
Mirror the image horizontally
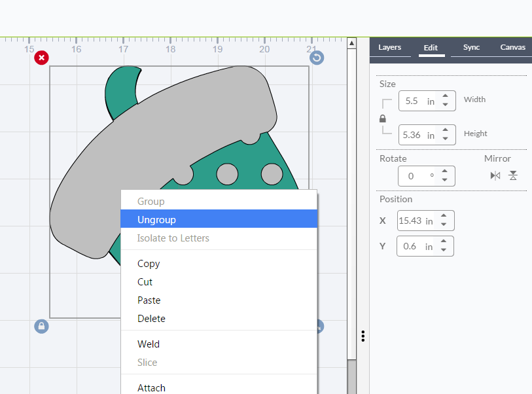point(495,175)
